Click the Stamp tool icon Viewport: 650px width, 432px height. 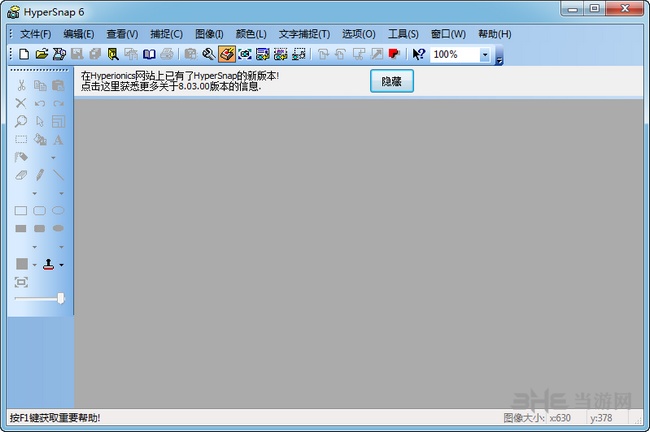[x=49, y=265]
